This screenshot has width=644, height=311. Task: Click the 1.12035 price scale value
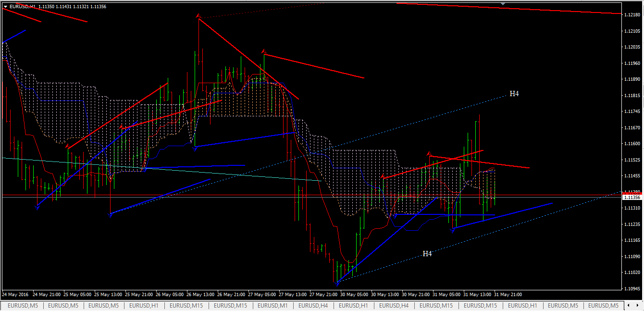(632, 47)
